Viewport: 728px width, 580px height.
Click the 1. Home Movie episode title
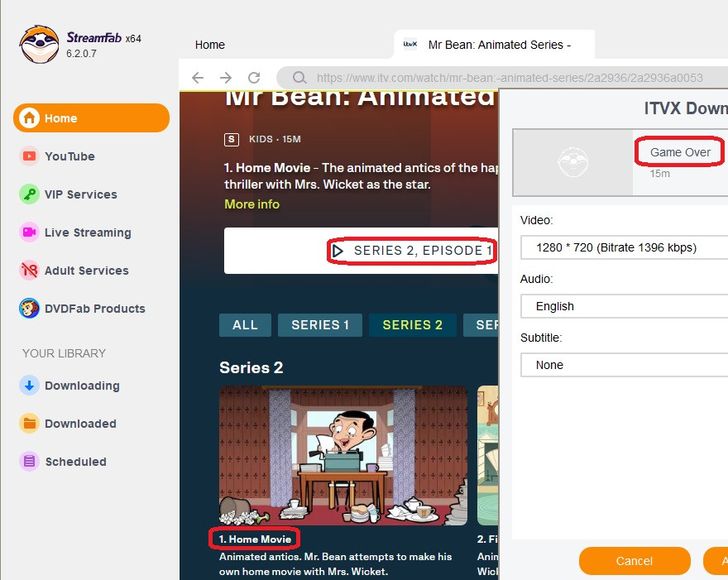255,539
